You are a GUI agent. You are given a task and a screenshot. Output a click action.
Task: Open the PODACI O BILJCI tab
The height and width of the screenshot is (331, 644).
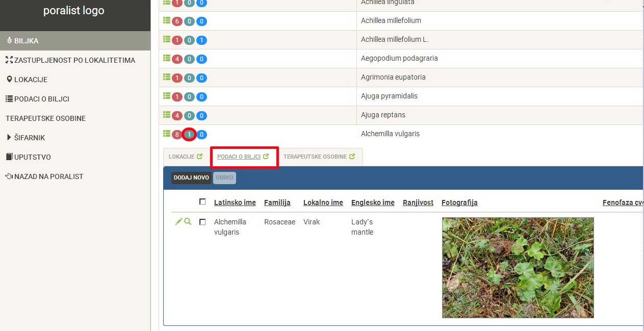[x=239, y=157]
